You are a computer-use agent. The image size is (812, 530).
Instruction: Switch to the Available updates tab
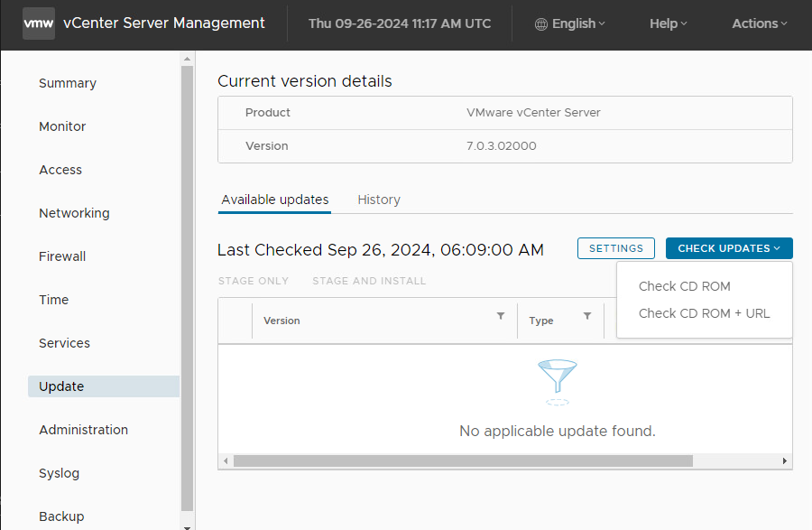[275, 200]
